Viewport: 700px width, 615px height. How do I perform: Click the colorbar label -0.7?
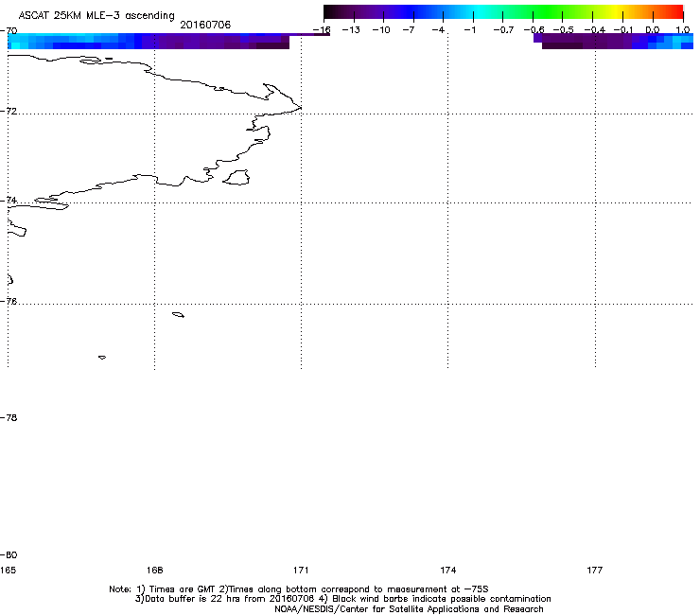coord(503,30)
